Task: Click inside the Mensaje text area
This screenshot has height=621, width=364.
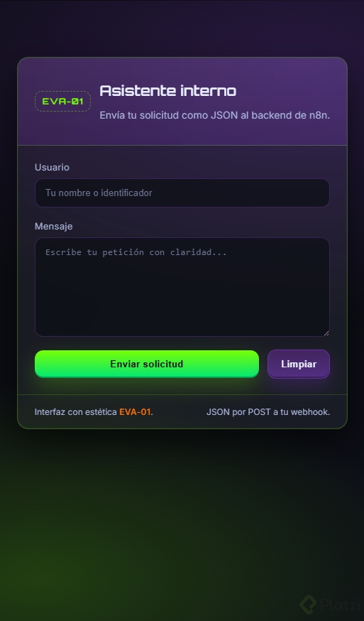Action: point(182,287)
